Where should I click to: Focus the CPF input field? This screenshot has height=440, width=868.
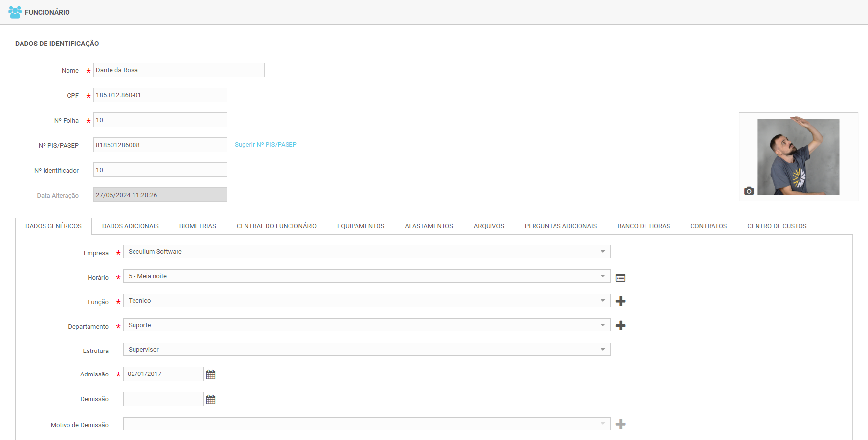(160, 95)
